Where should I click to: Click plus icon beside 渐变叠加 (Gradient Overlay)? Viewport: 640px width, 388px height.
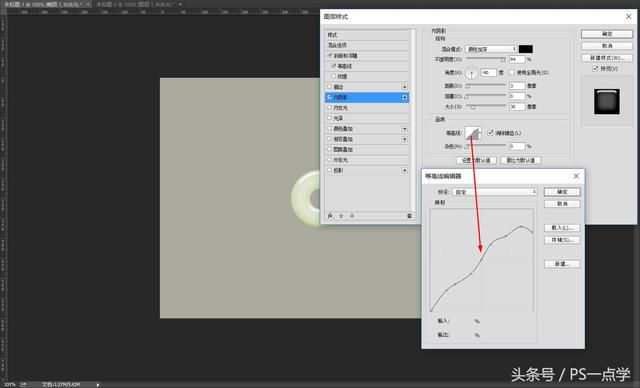(404, 139)
